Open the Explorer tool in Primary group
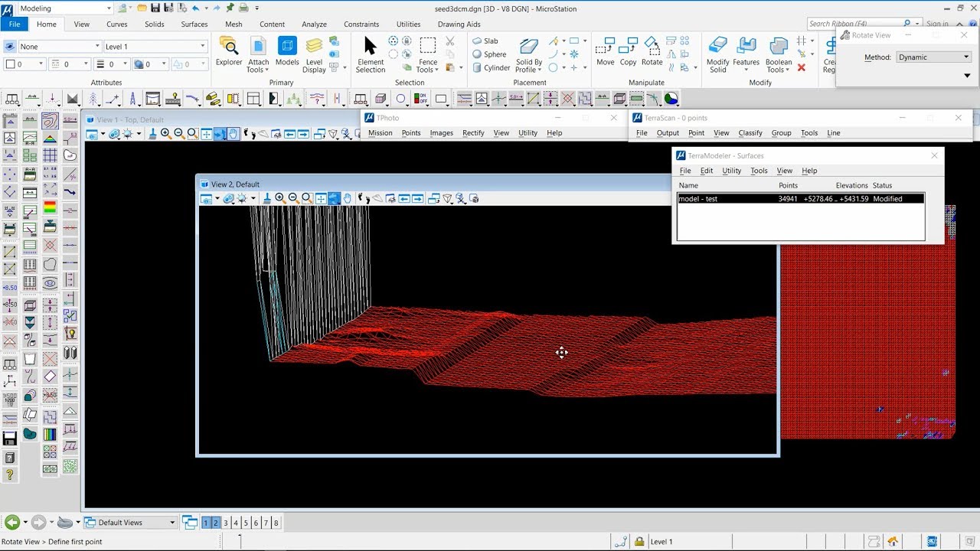Image resolution: width=980 pixels, height=551 pixels. pyautogui.click(x=229, y=51)
